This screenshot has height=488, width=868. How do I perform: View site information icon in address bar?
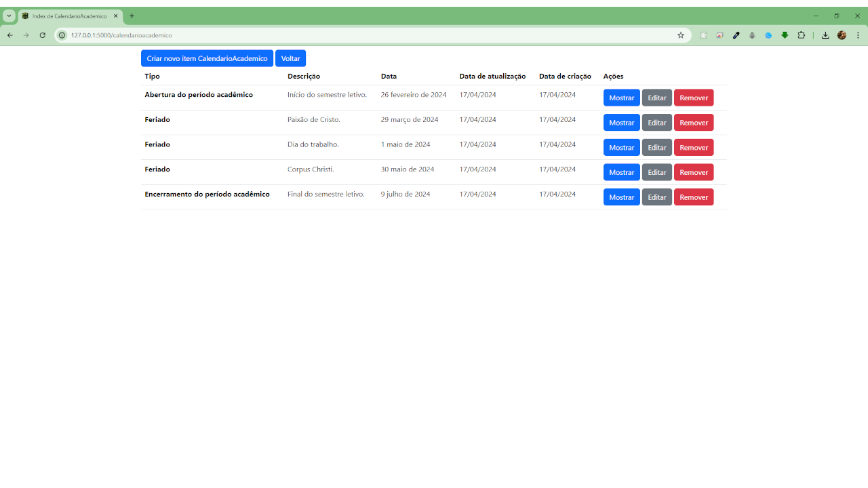pyautogui.click(x=62, y=35)
